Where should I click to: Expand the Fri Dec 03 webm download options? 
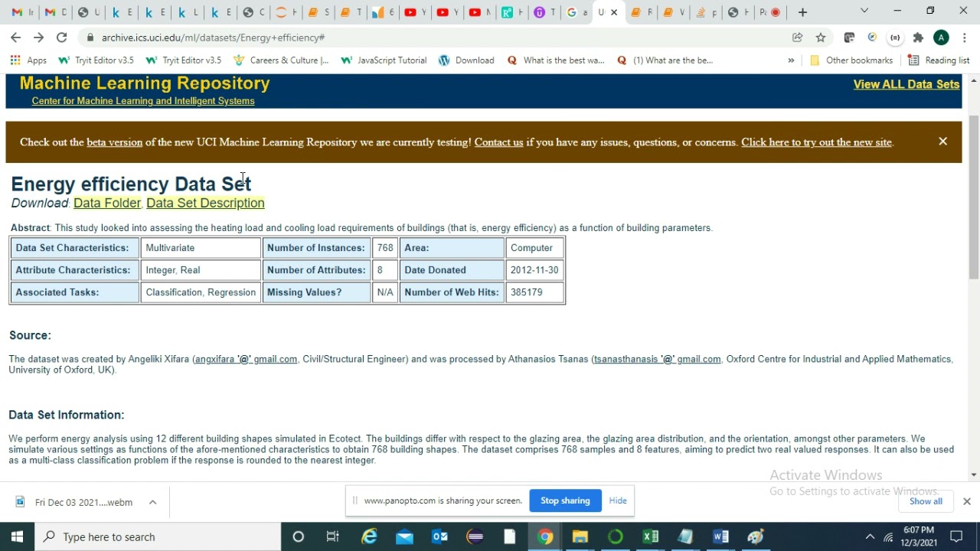(x=152, y=502)
